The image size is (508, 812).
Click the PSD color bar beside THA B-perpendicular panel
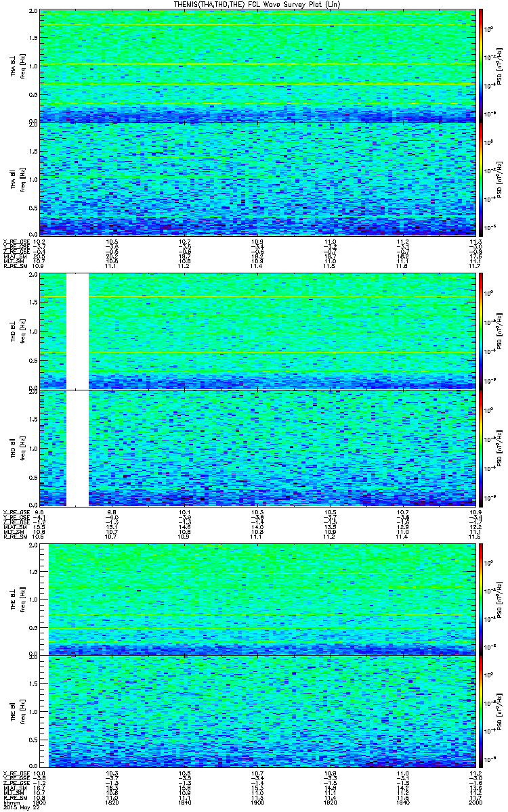(481, 66)
